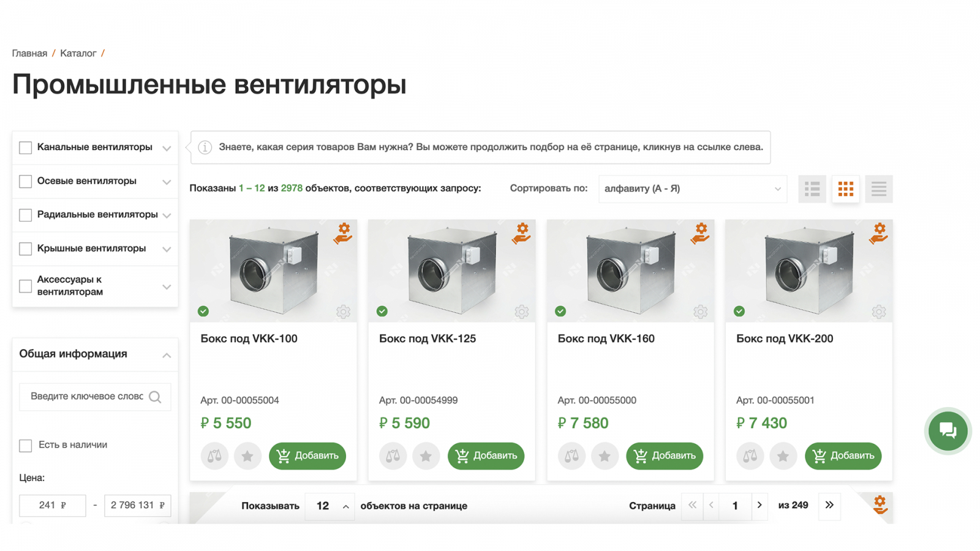Tick the Крышные вентиляторы checkbox
The image size is (980, 551).
pyautogui.click(x=26, y=249)
